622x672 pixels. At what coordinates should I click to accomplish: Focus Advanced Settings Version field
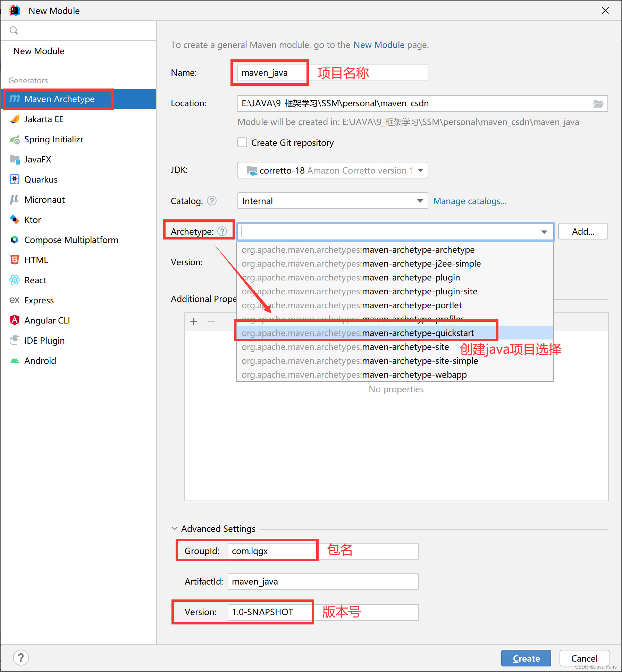323,612
